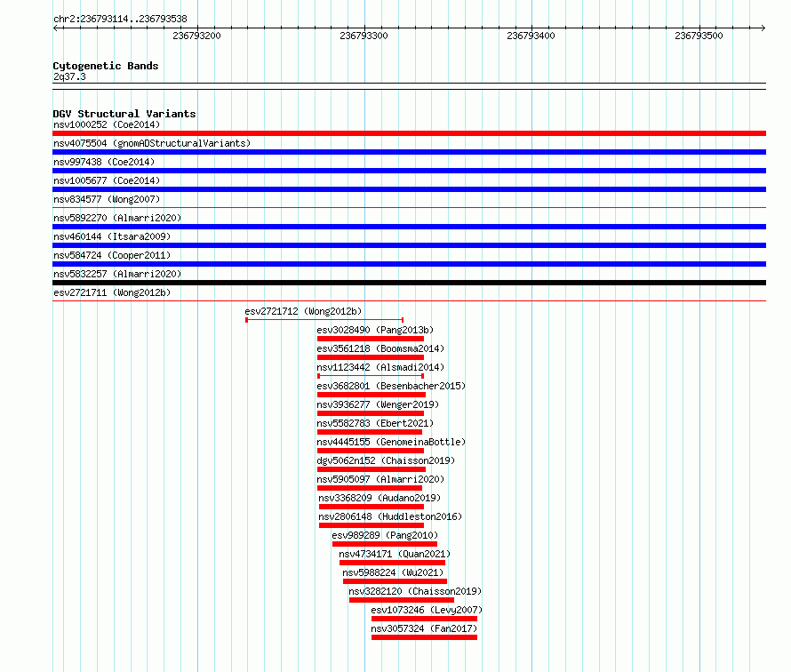Select dgv5062n152 (Chaisson2019) label
Screen dimensions: 791x672
click(386, 460)
